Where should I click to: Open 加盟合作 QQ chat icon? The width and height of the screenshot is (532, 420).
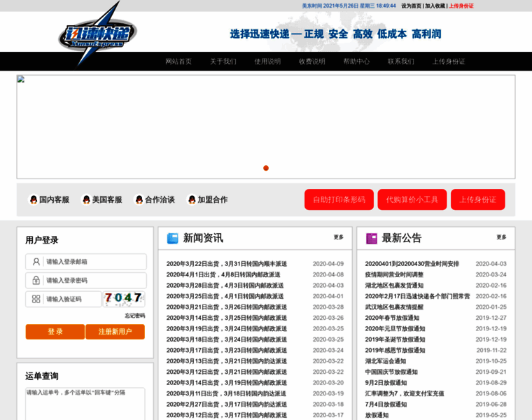click(192, 199)
